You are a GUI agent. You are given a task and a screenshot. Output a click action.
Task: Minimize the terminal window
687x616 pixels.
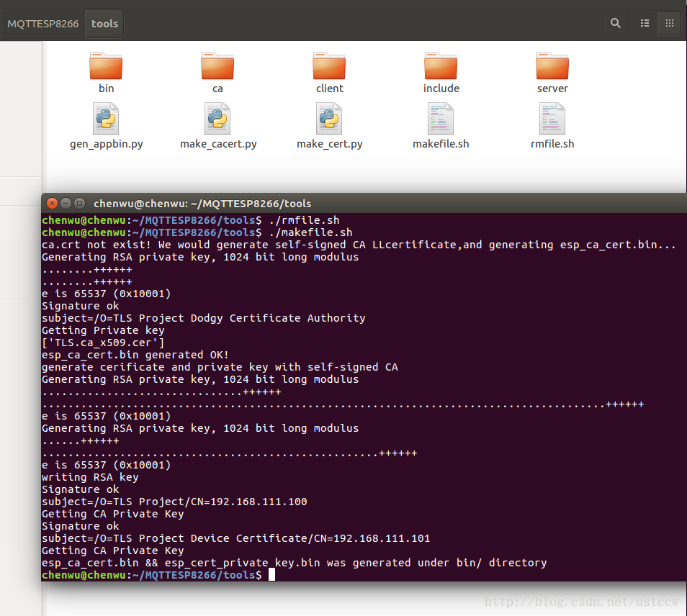[x=66, y=203]
